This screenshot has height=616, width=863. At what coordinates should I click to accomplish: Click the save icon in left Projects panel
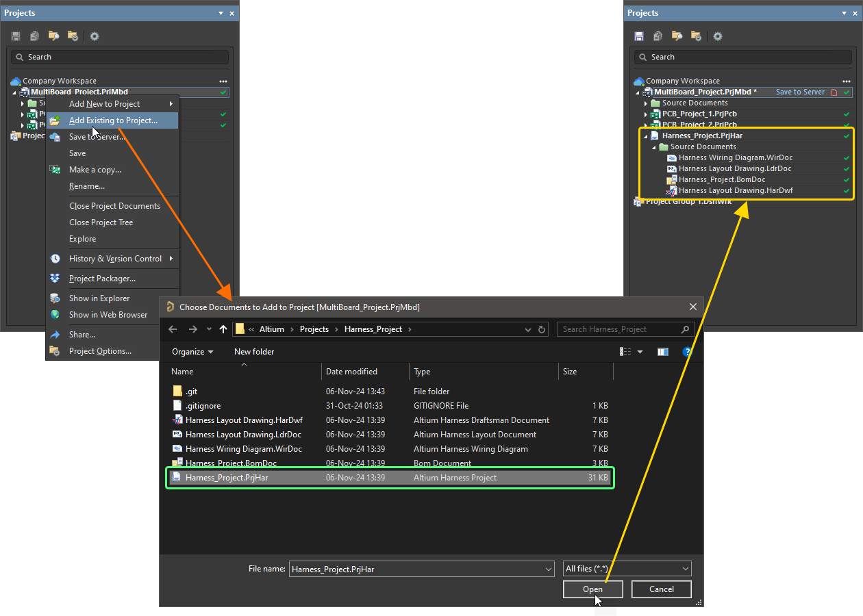click(x=16, y=36)
